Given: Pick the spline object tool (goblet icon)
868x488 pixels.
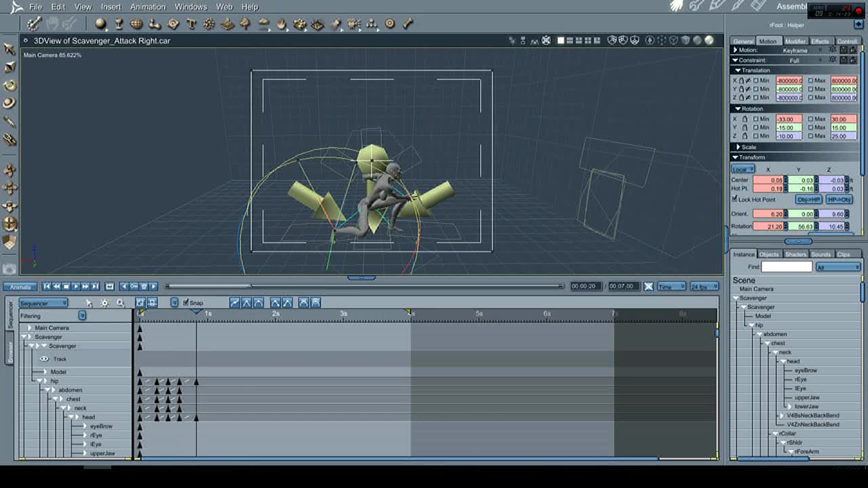Looking at the screenshot, I should tap(119, 24).
